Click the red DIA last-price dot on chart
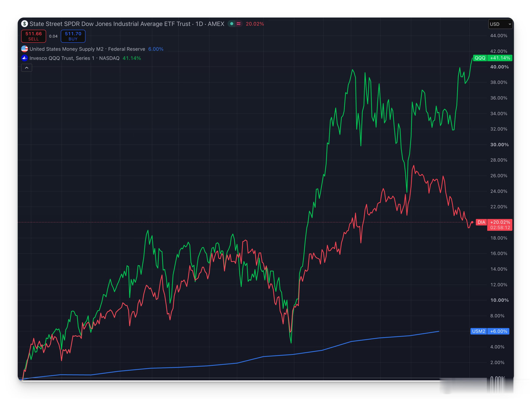 [472, 222]
